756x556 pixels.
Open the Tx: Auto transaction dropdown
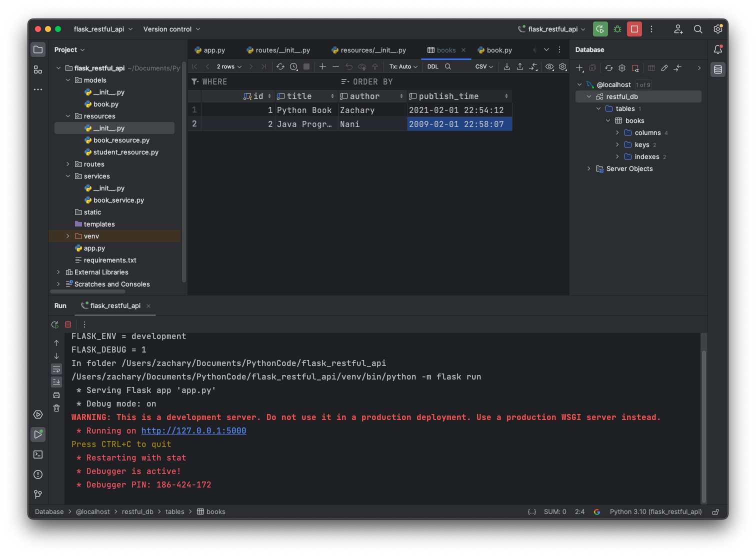(x=403, y=66)
